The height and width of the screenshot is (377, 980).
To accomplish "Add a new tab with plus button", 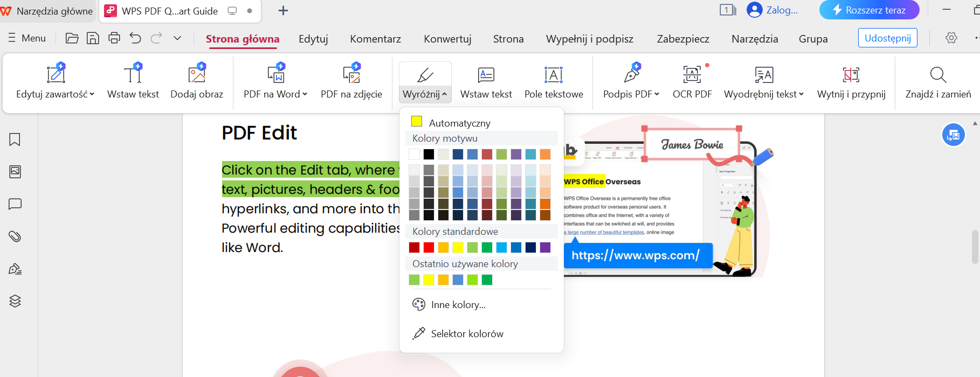I will pyautogui.click(x=283, y=10).
